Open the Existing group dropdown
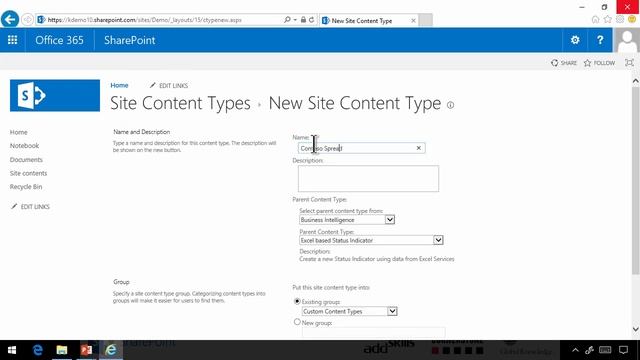Screen dimensions: 640x360 pyautogui.click(x=349, y=311)
